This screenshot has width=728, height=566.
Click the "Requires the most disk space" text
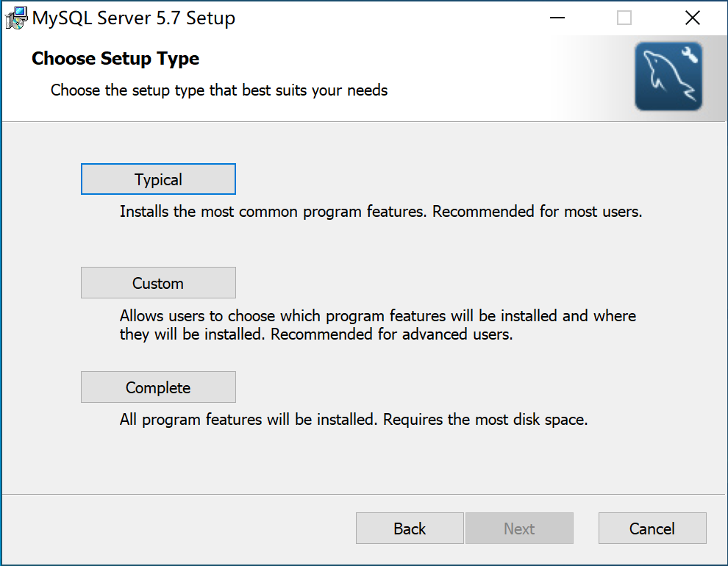pyautogui.click(x=485, y=420)
